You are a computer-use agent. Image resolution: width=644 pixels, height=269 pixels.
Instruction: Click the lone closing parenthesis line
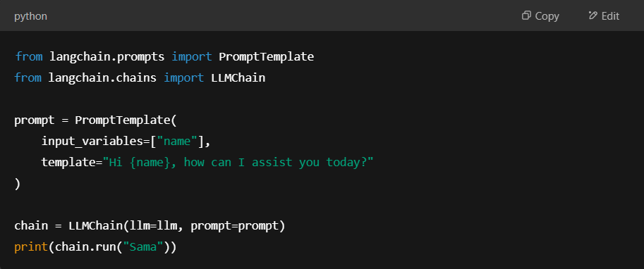17,184
